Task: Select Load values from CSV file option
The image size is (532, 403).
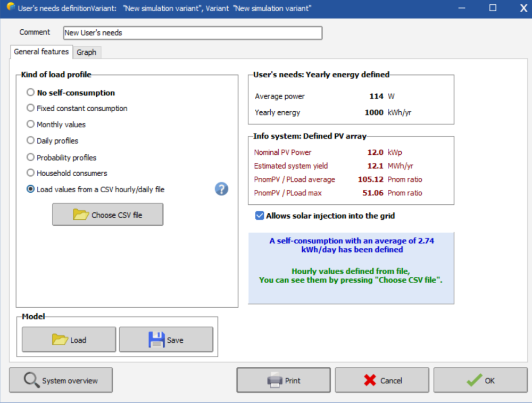Action: coord(31,189)
